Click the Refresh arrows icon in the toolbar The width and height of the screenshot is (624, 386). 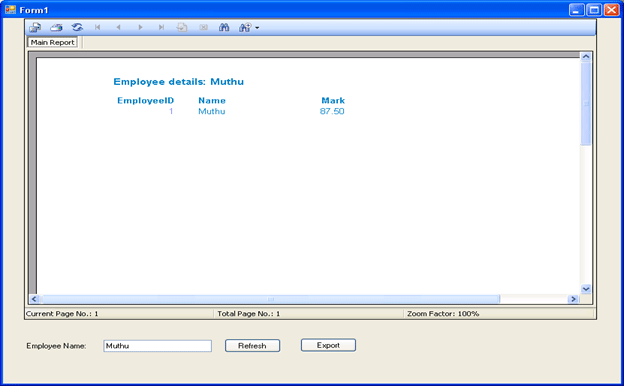(77, 27)
